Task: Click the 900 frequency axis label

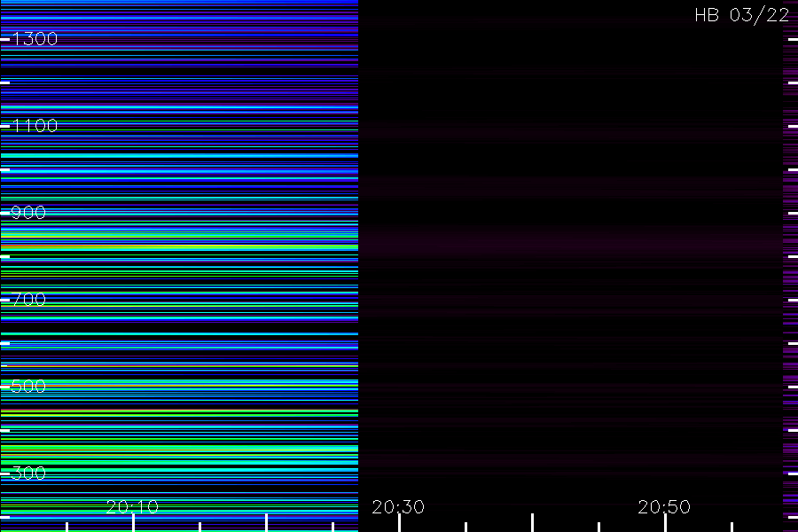Action: click(28, 212)
